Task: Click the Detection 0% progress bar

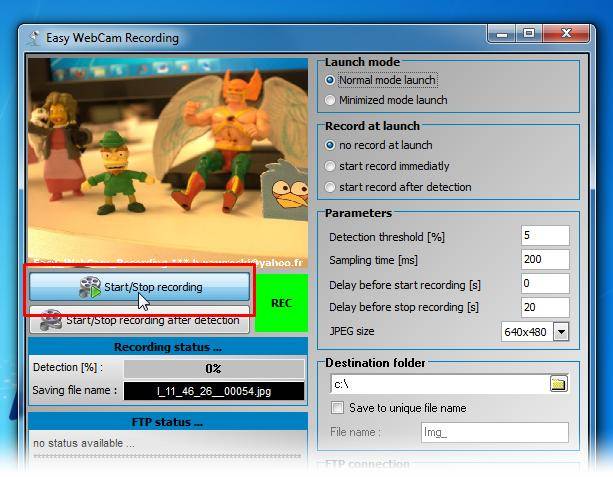Action: (214, 369)
